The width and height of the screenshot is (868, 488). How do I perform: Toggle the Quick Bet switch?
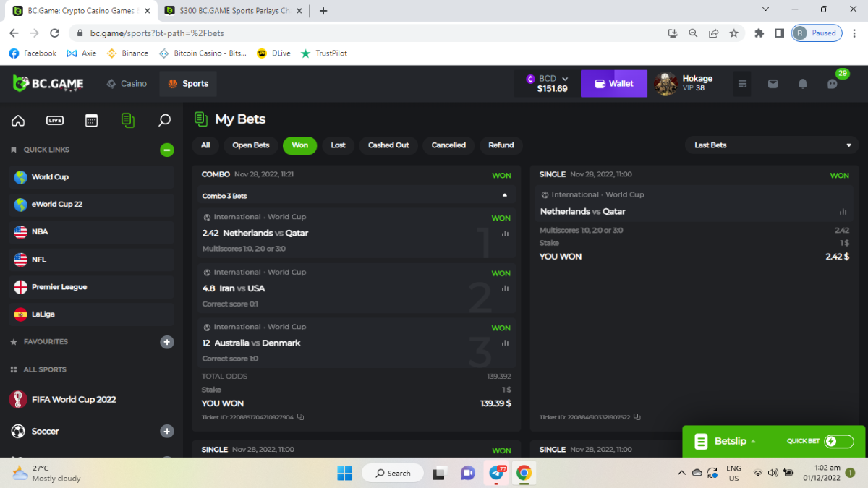coord(838,441)
